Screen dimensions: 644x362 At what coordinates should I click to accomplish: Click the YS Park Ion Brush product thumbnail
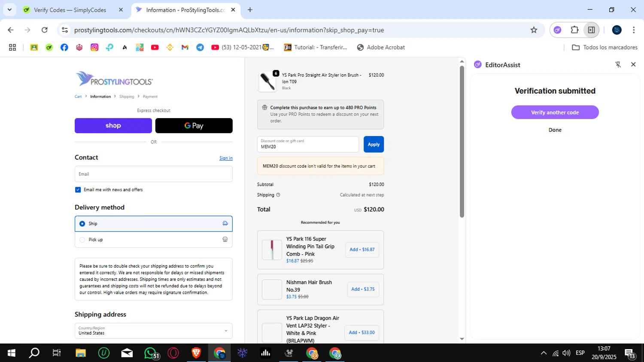click(x=267, y=82)
